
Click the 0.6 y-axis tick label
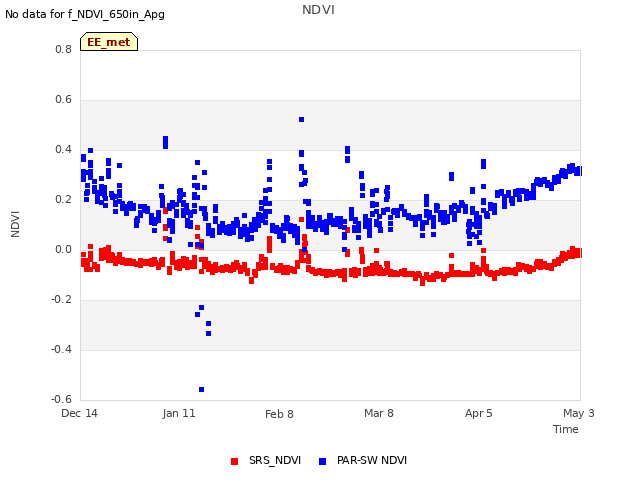63,99
